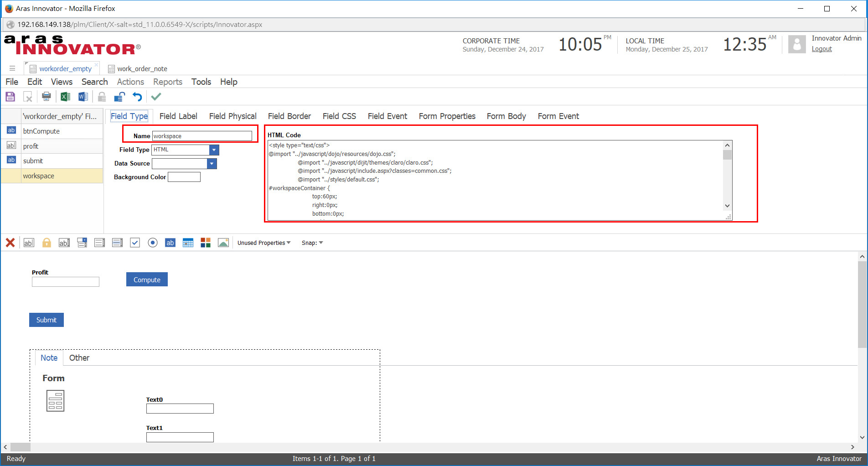Screen dimensions: 868x466
Task: Switch to the Form Body tab
Action: [x=506, y=116]
